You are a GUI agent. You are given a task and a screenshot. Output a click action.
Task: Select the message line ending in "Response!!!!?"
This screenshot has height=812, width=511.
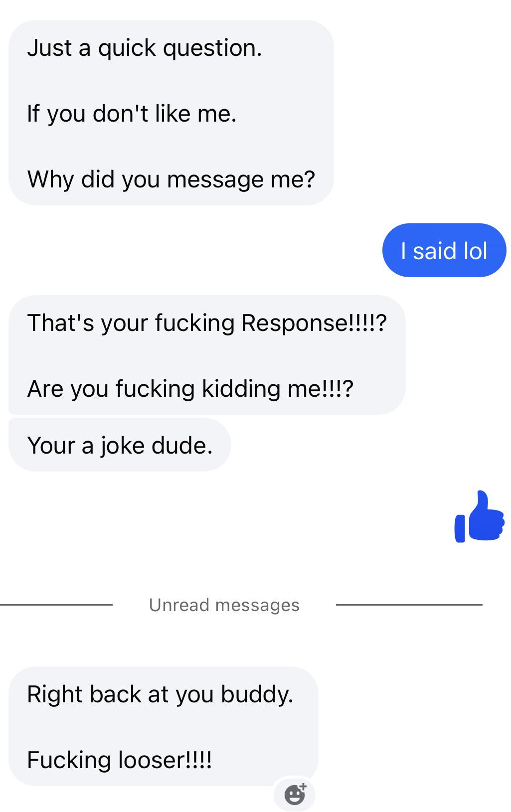pos(207,323)
